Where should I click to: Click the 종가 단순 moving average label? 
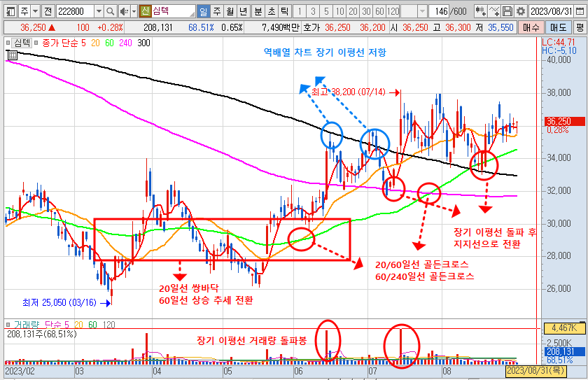click(x=60, y=43)
